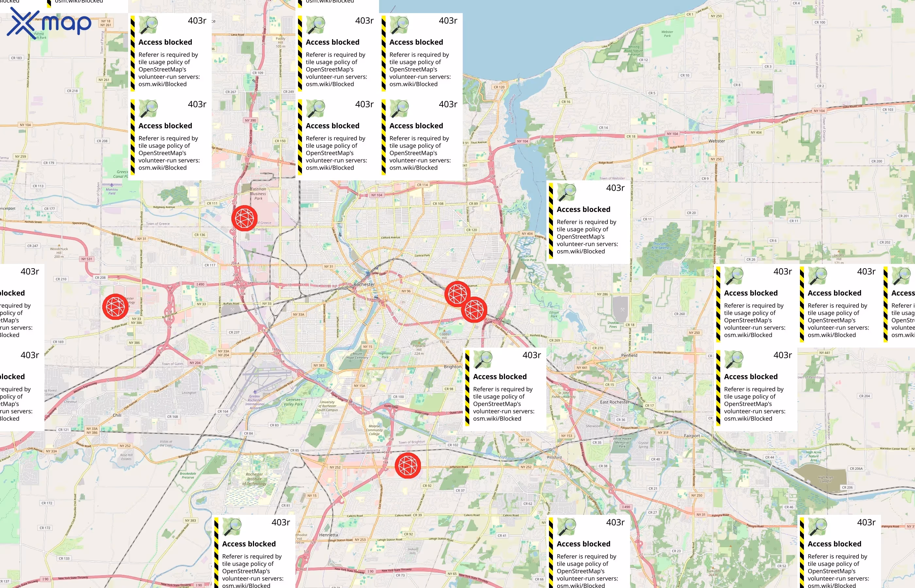Screen dimensions: 915x588
Task: Select the red marker near Eastman Business Park
Action: pyautogui.click(x=244, y=219)
